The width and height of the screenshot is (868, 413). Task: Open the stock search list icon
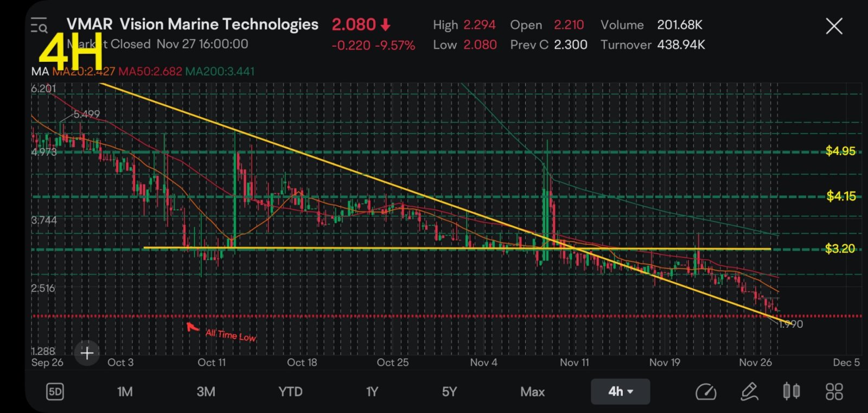click(x=39, y=26)
